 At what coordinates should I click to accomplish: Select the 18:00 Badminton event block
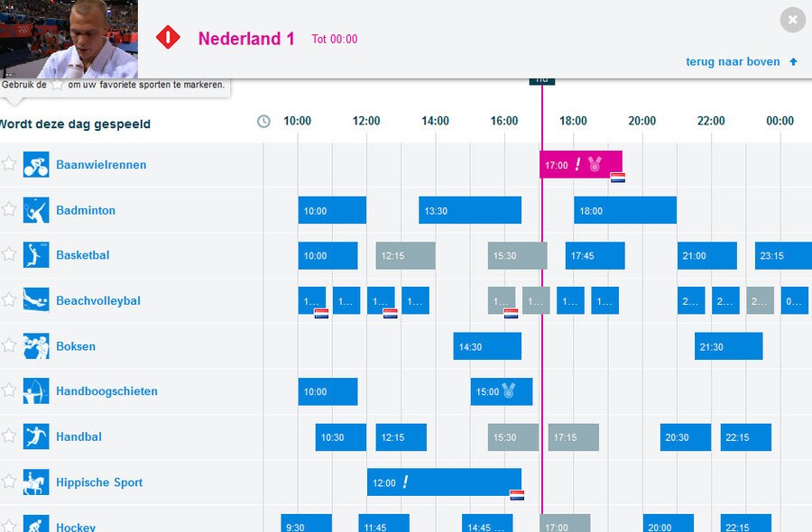click(624, 210)
